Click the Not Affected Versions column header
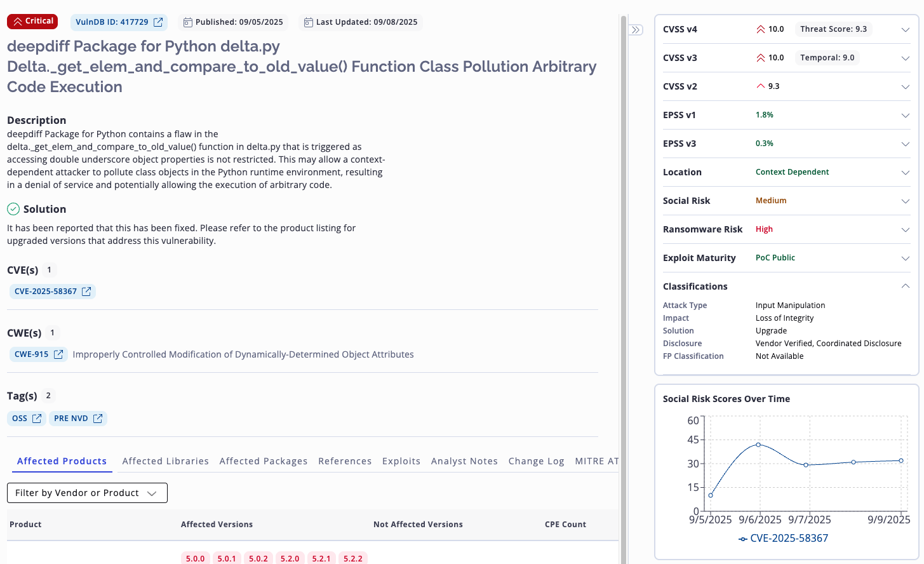The image size is (924, 564). [418, 525]
